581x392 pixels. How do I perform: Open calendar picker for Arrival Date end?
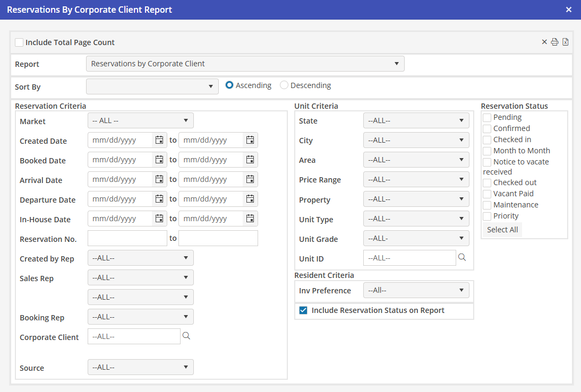point(250,179)
